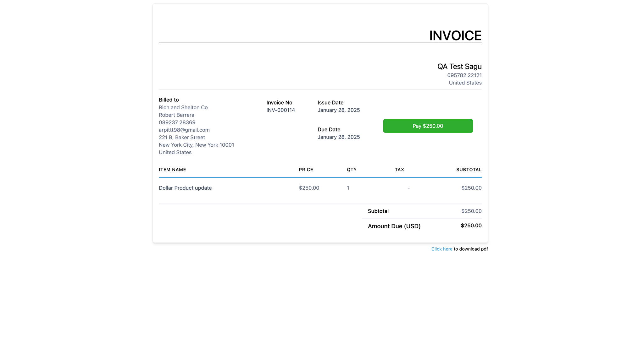Click the summary Subtotal amount $250.00

pos(471,211)
